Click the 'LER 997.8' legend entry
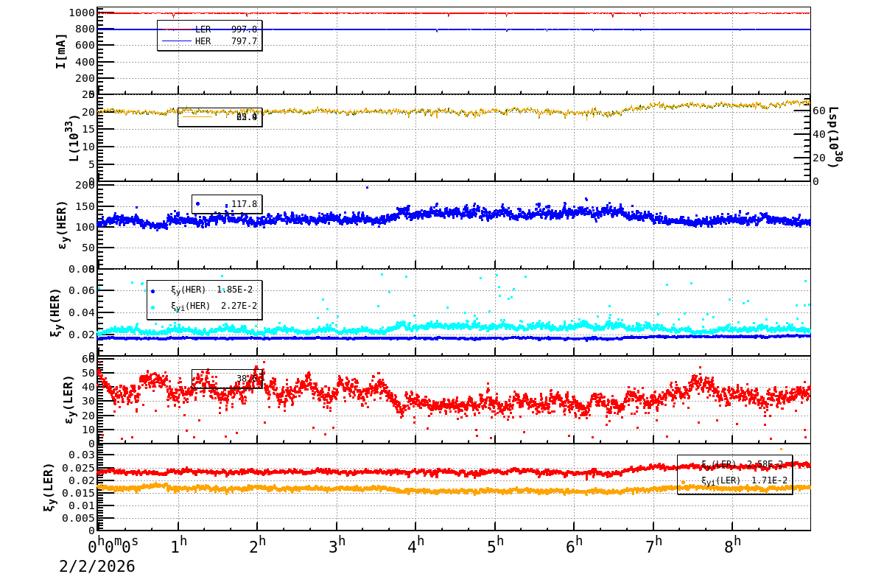The height and width of the screenshot is (588, 884). (x=210, y=29)
